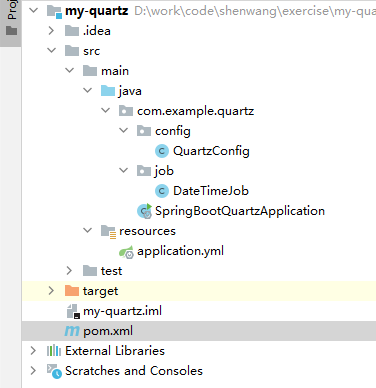Click the Maven pom.xml icon
This screenshot has height=388, width=376.
72,331
